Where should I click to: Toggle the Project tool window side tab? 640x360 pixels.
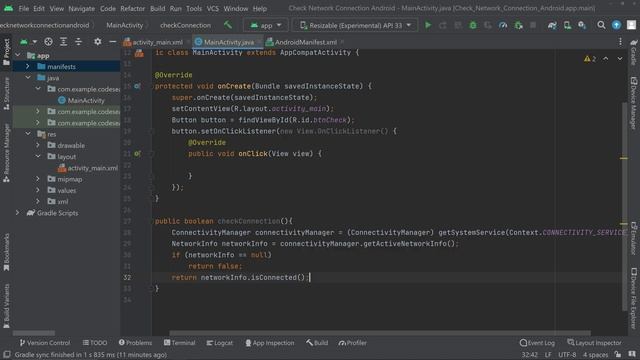coord(6,52)
